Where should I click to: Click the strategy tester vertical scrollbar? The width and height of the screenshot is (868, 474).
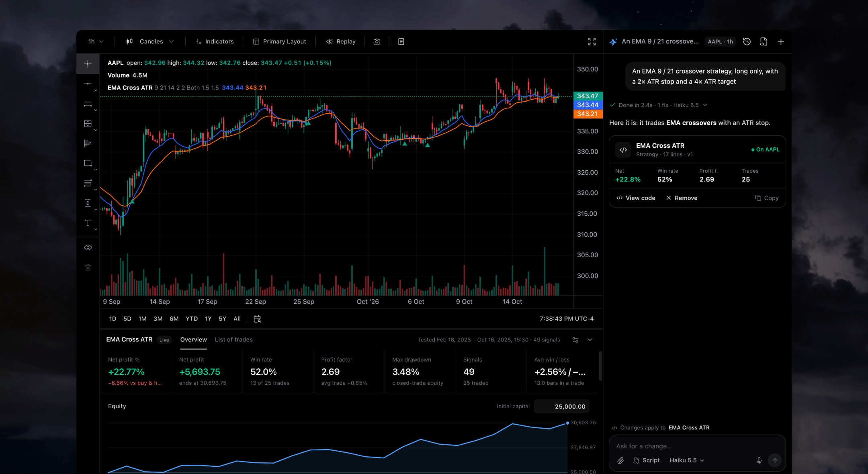coord(600,366)
